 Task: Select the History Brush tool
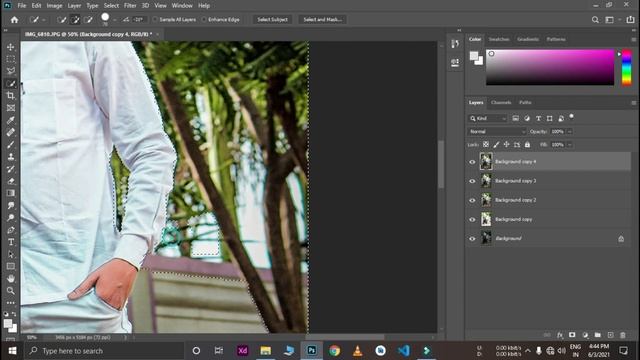(11, 169)
